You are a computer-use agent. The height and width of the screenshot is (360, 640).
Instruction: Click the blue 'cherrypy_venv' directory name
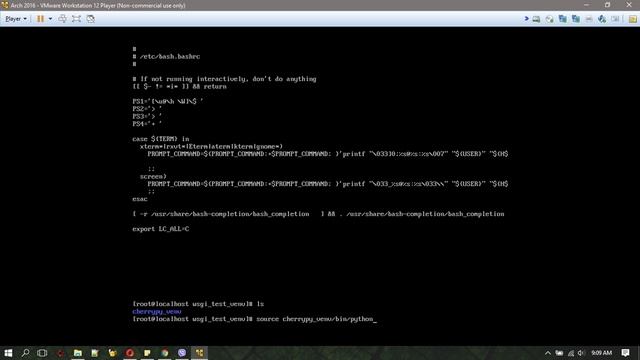[x=157, y=311]
